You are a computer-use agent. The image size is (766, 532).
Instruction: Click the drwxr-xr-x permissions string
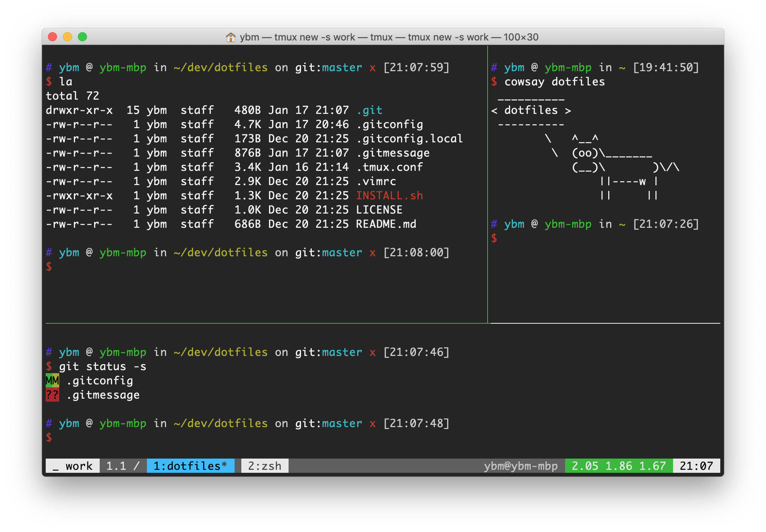(79, 110)
